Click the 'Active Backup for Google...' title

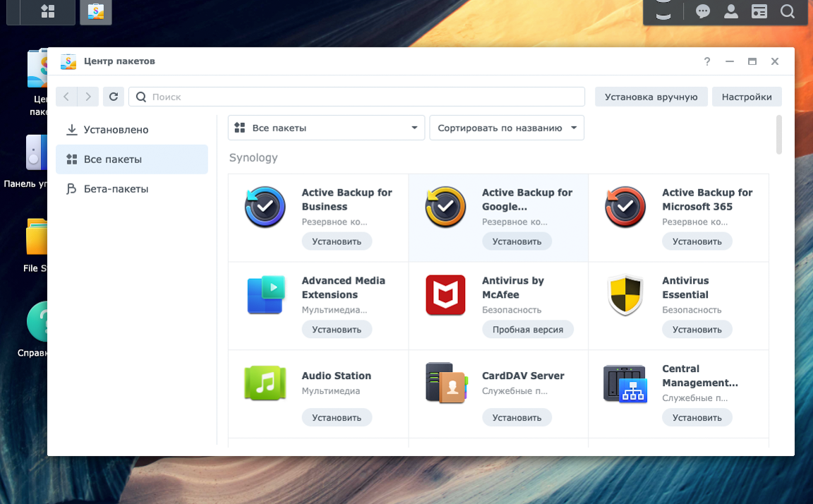527,200
